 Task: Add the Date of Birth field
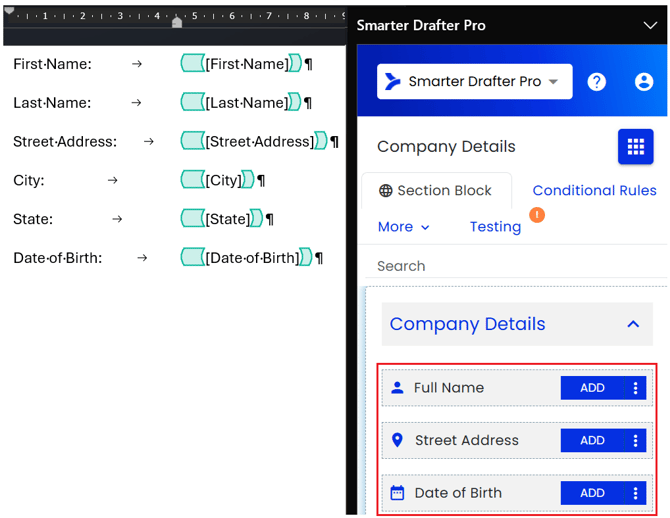(x=592, y=493)
